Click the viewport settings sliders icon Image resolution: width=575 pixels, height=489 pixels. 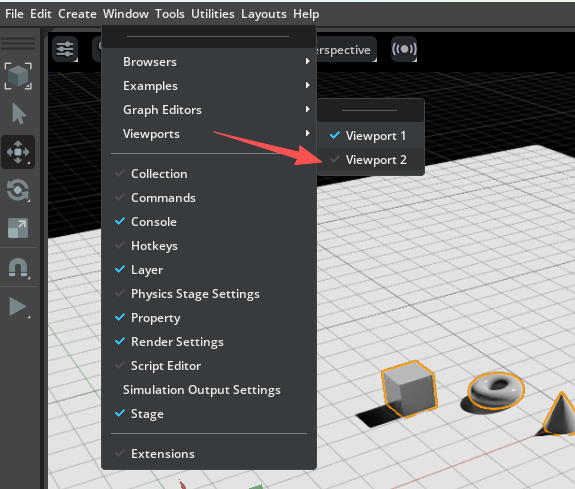[x=65, y=49]
